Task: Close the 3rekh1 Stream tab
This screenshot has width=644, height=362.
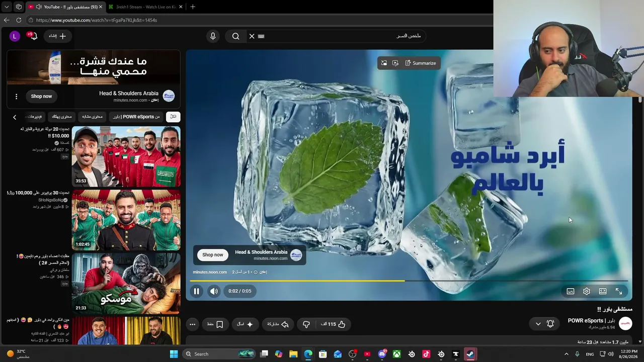Action: pyautogui.click(x=181, y=7)
